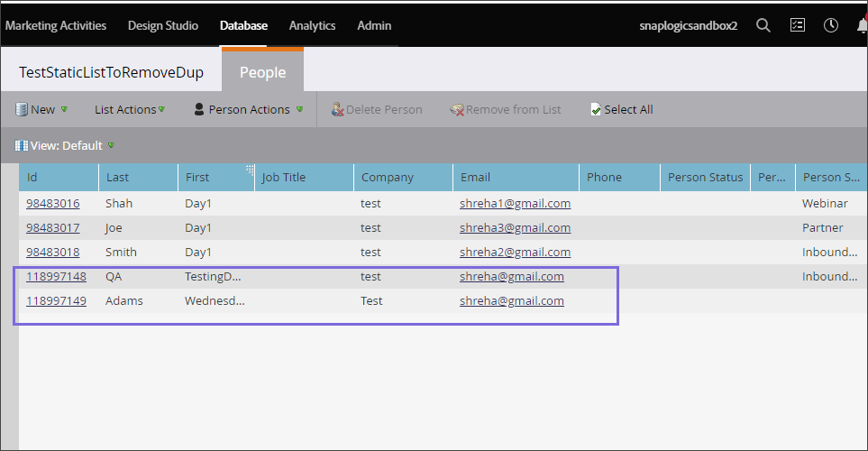Click the First column grip icon
The width and height of the screenshot is (868, 451).
250,170
